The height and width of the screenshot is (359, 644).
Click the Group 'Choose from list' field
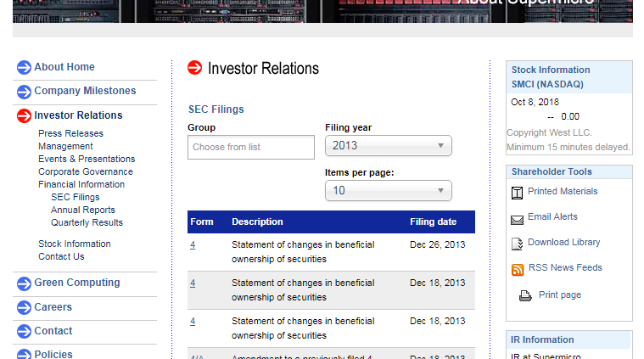pyautogui.click(x=251, y=147)
